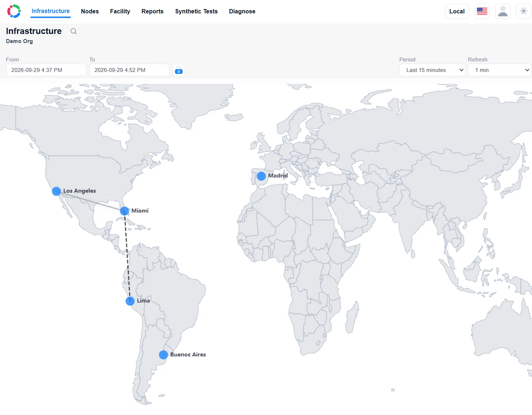
Task: Open the US flag language selector
Action: coord(482,11)
